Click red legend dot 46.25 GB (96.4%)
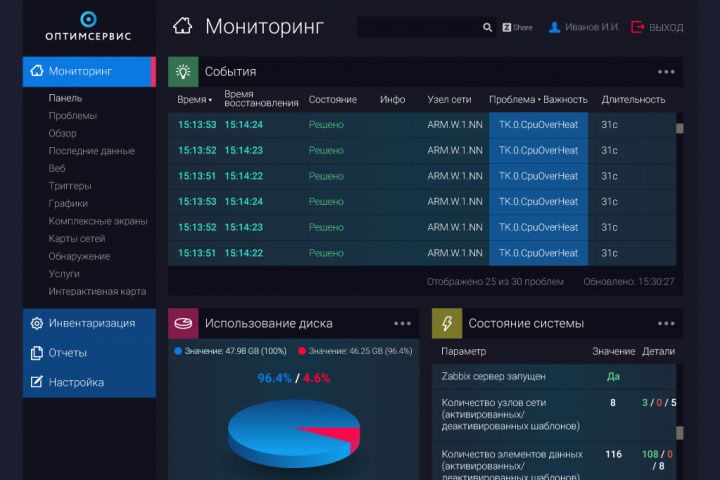Viewport: 720px width, 480px height. pos(302,351)
